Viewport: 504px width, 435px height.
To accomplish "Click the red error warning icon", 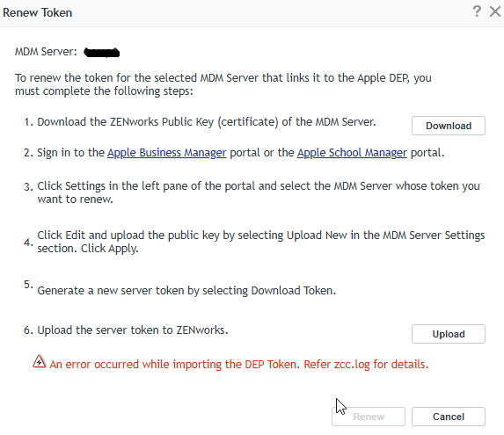I will pyautogui.click(x=40, y=361).
